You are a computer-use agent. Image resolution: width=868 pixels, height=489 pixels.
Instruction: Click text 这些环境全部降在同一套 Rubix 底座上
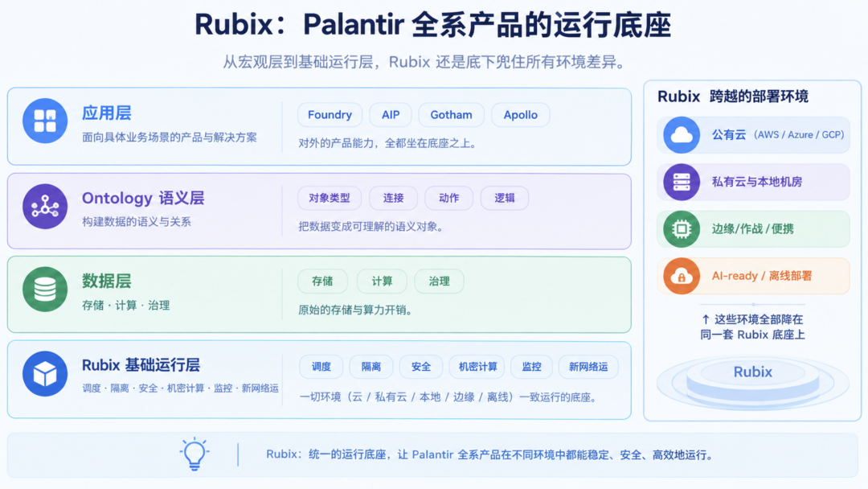point(752,327)
